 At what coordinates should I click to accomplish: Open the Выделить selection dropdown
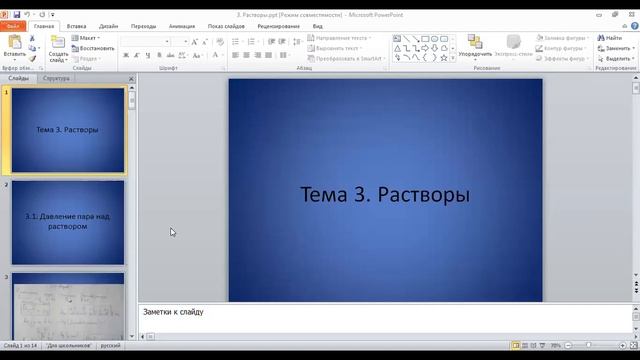[x=616, y=59]
